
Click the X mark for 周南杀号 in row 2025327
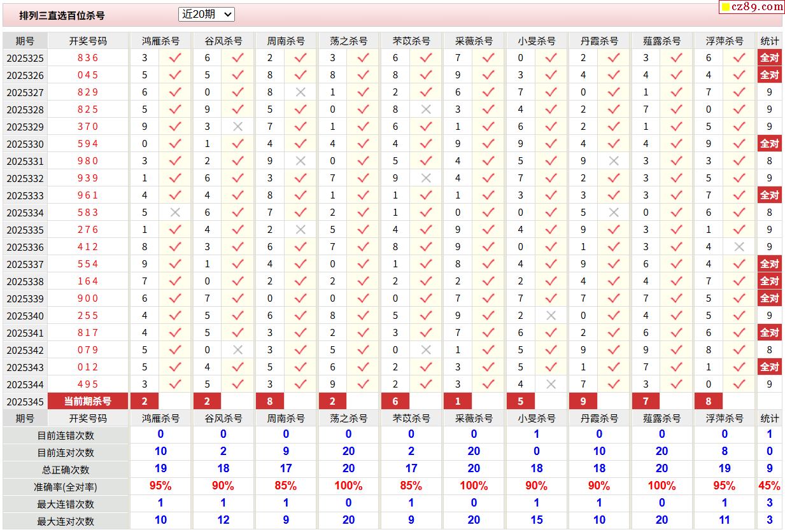coord(301,92)
